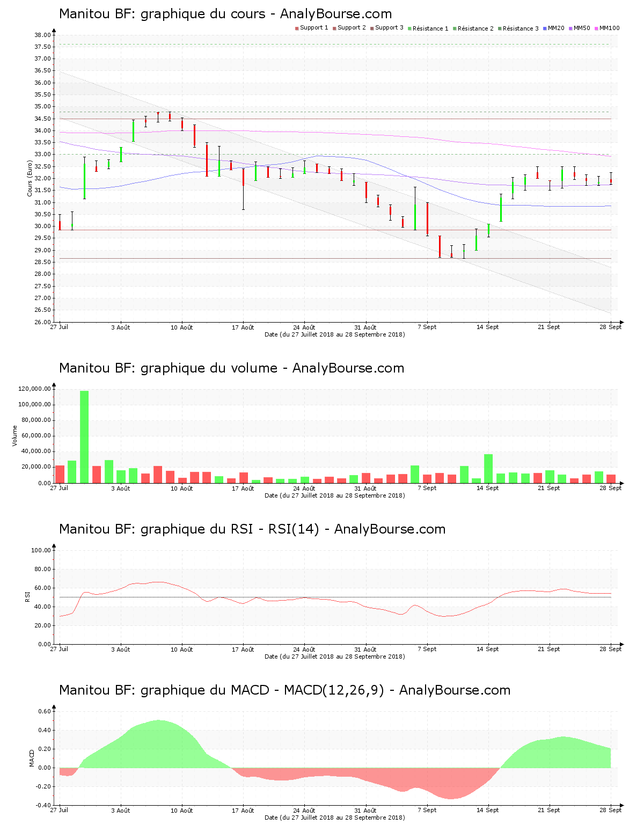Viewport: 644px width, 832px height.
Task: Select the Résistance 2 legend label
Action: click(x=475, y=28)
